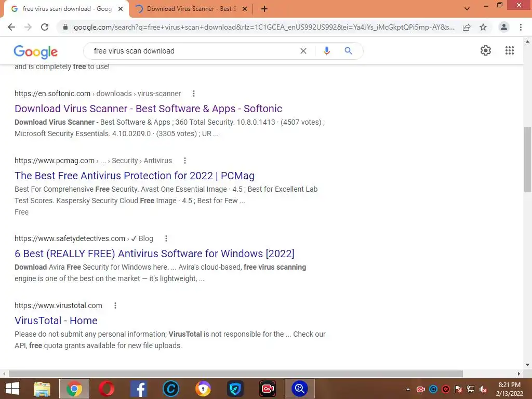Screen dimensions: 532x399
Task: Click the forward navigation arrow
Action: (28, 27)
